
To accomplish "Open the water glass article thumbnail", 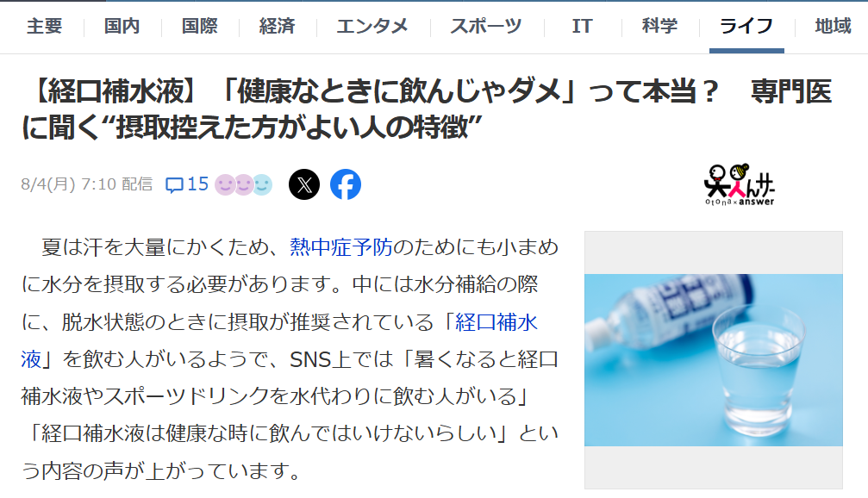I will [x=714, y=360].
